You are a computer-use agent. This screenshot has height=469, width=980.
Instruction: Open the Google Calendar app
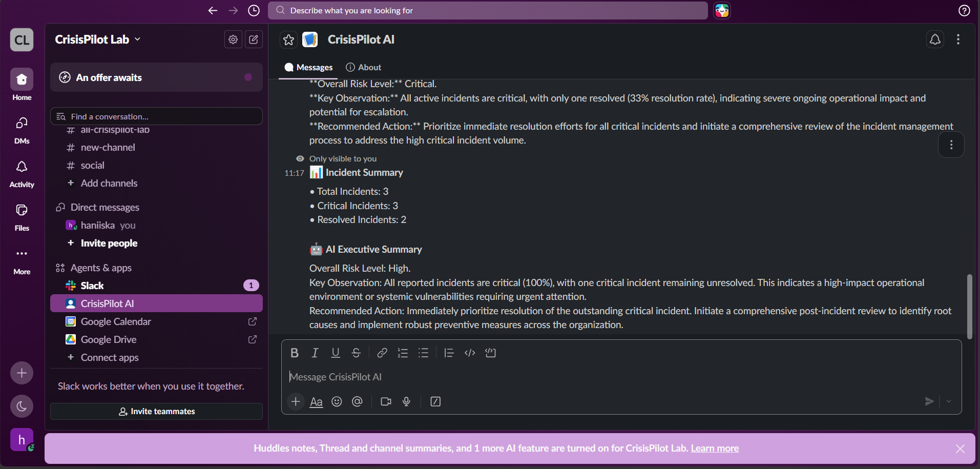tap(156, 321)
